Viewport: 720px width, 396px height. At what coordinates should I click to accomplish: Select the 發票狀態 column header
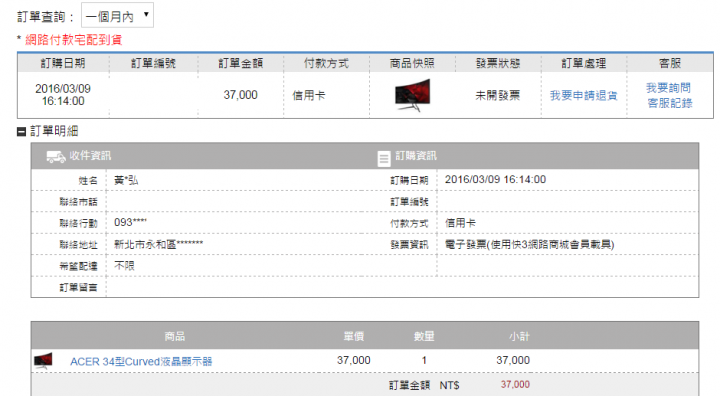[498, 63]
